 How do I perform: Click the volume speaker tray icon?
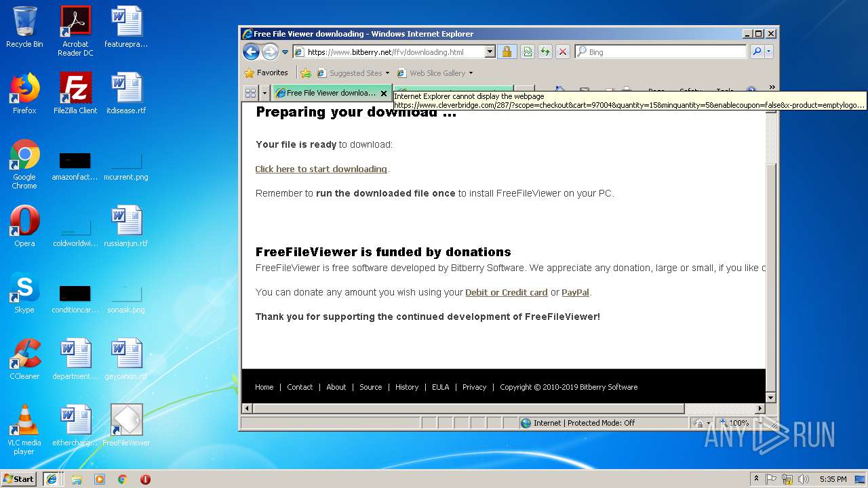coord(804,479)
